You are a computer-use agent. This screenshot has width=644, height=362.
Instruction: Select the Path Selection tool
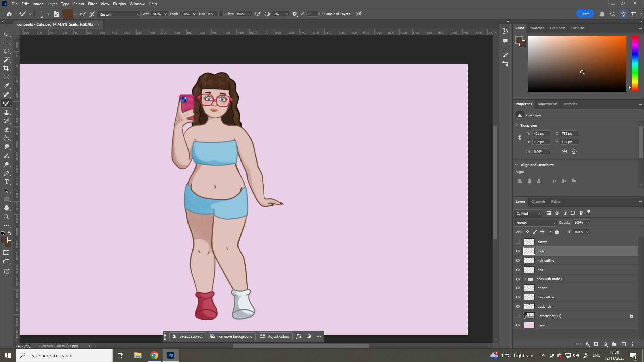(6, 191)
